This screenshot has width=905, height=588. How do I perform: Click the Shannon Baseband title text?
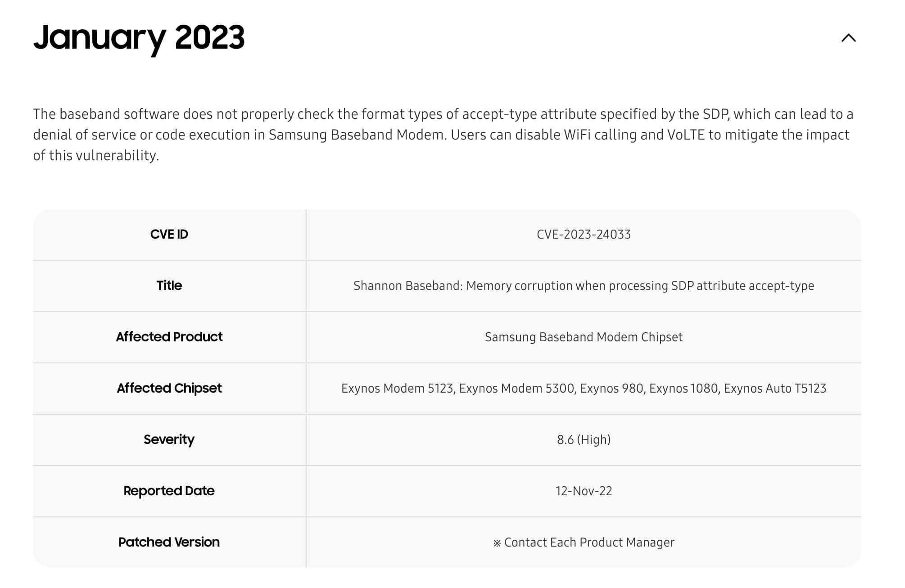[x=584, y=285]
